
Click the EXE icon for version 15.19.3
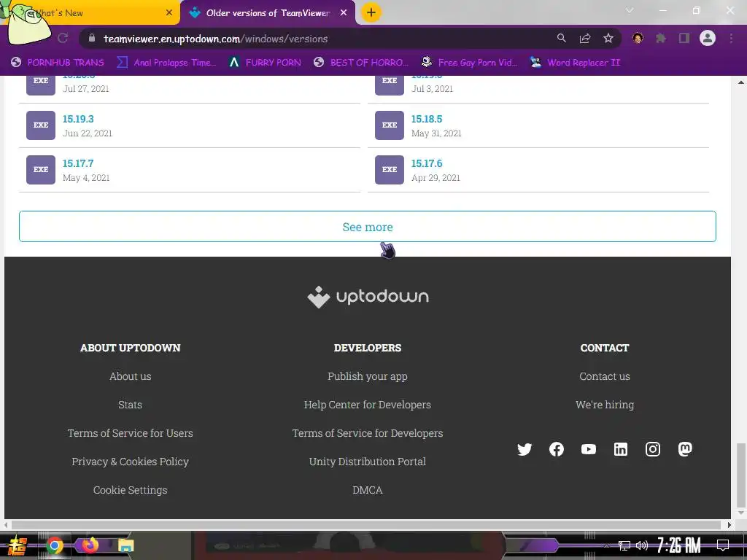[41, 125]
